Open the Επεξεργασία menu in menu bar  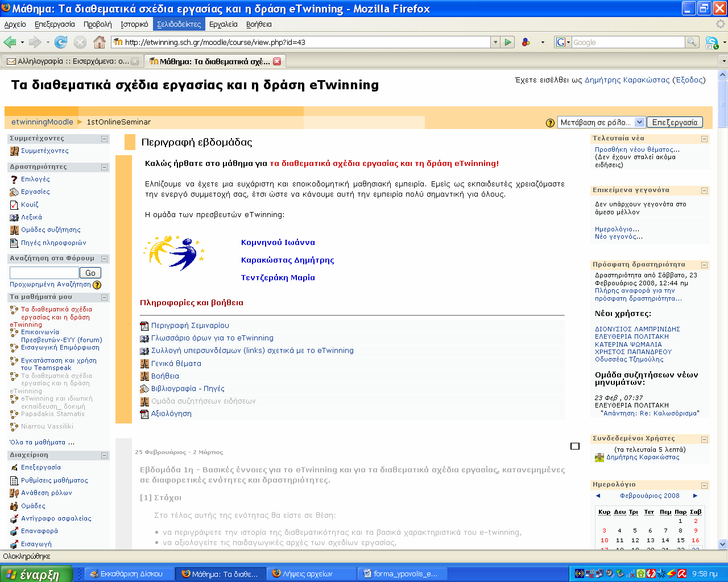[x=55, y=24]
